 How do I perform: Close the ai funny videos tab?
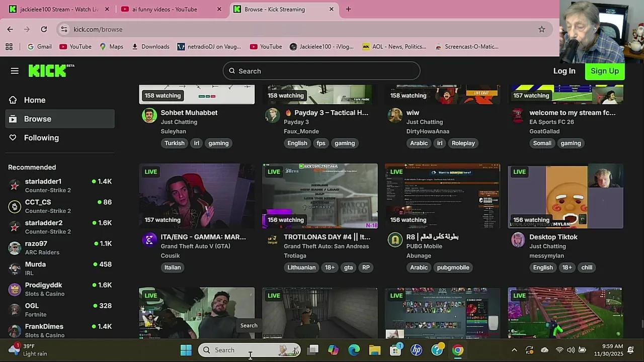[219, 9]
